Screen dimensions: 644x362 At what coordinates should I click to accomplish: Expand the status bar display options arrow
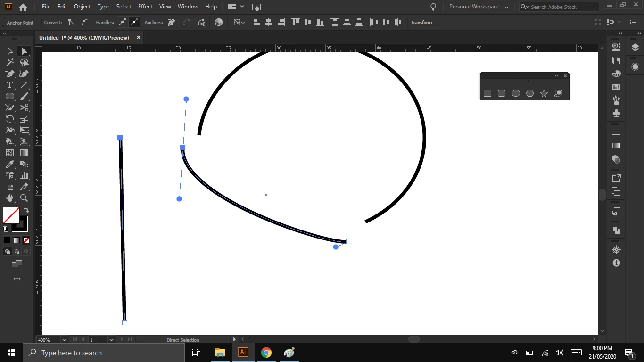coord(234,339)
